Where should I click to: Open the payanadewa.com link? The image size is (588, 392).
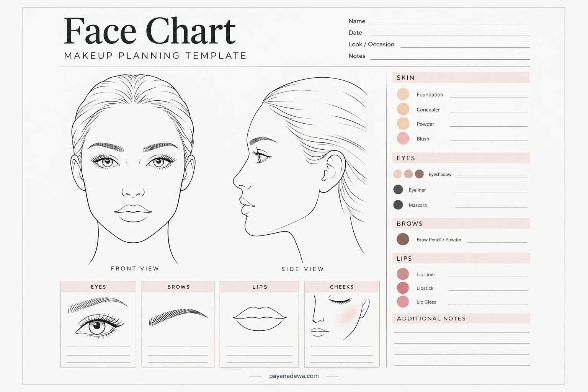pyautogui.click(x=294, y=376)
